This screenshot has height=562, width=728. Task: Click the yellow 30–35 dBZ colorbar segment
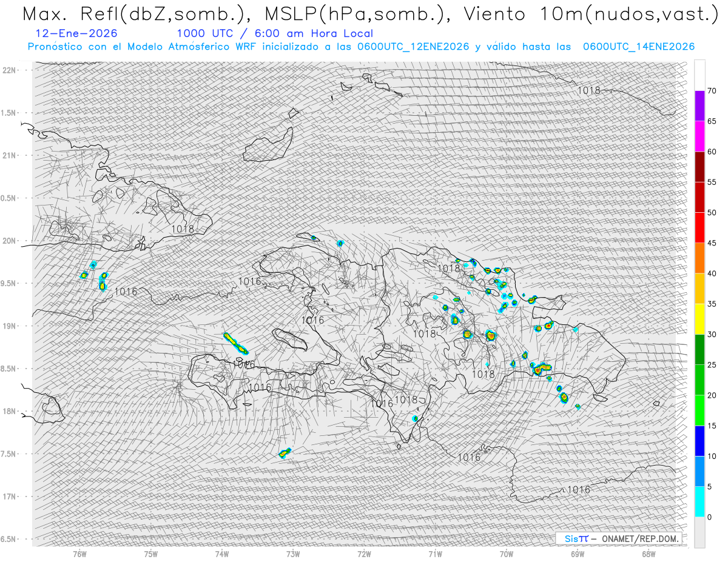coord(699,319)
